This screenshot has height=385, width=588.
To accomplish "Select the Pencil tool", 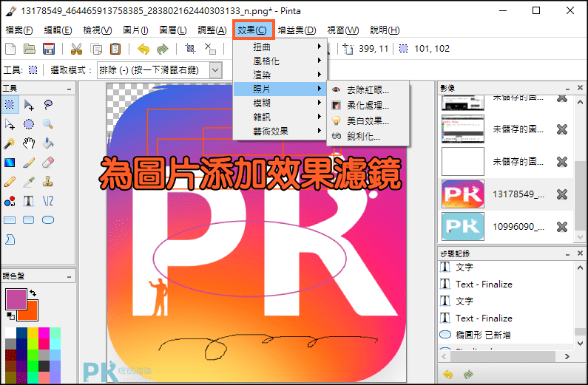I will (10, 182).
